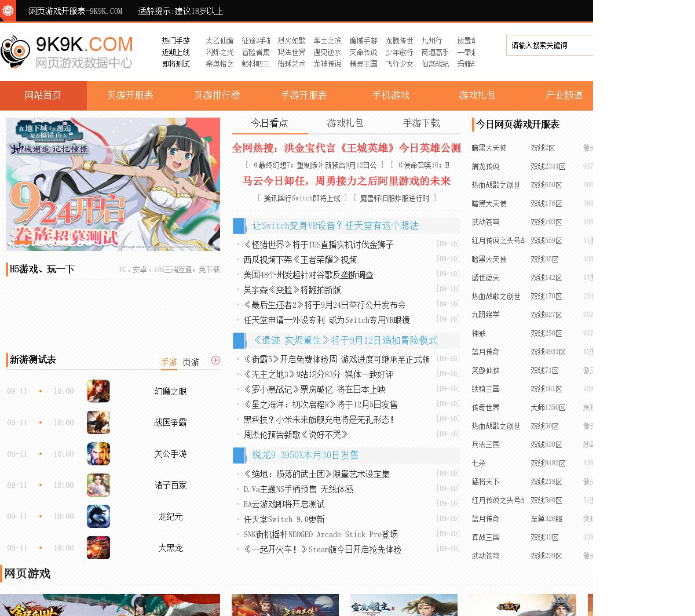695x616 pixels.
Task: Click 真战三国 in server list
Action: tap(485, 537)
